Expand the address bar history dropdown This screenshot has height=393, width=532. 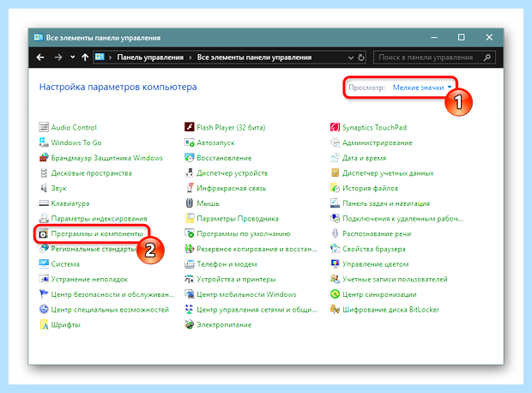click(351, 57)
